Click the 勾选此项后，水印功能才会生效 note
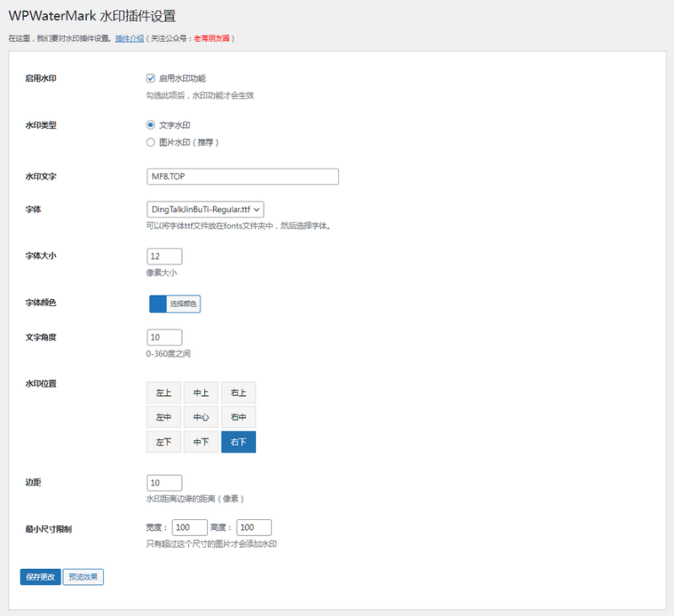This screenshot has width=674, height=616. (200, 95)
